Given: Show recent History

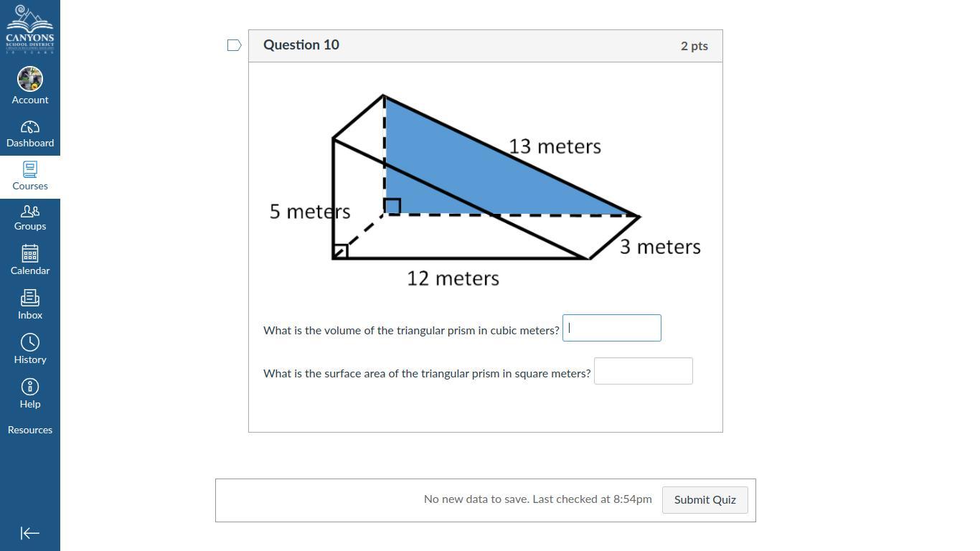Looking at the screenshot, I should tap(30, 349).
